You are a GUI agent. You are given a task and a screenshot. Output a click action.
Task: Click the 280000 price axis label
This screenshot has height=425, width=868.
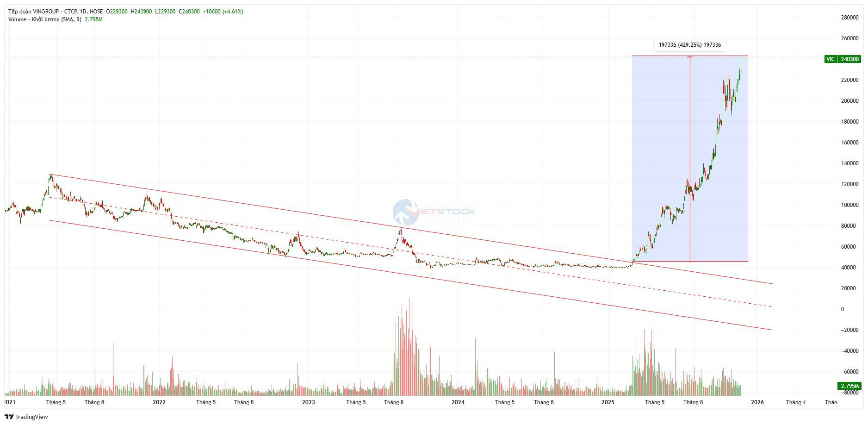(x=849, y=18)
